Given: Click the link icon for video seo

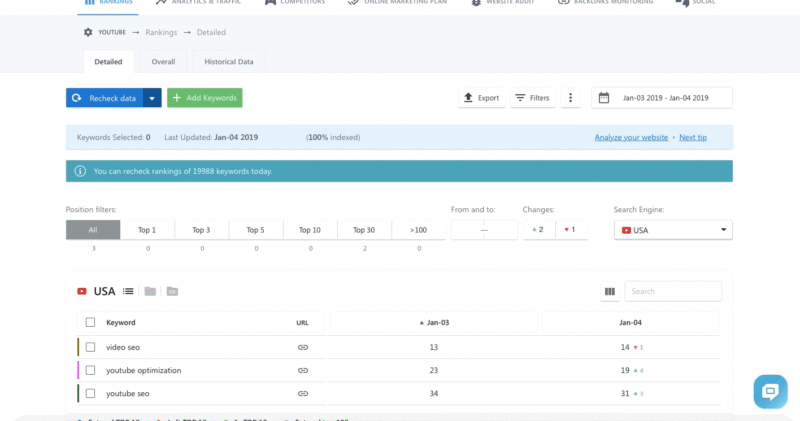Looking at the screenshot, I should (303, 347).
